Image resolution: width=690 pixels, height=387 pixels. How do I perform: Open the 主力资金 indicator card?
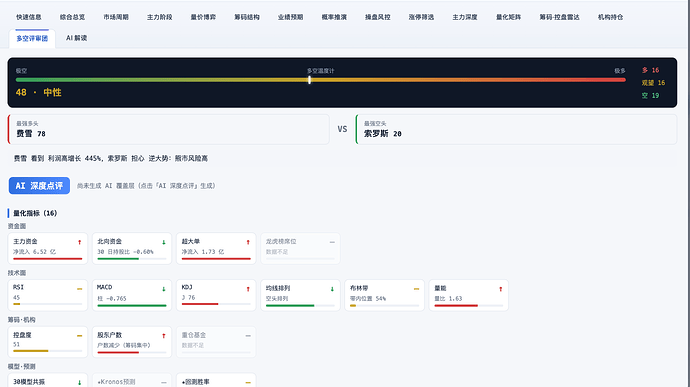(48, 248)
